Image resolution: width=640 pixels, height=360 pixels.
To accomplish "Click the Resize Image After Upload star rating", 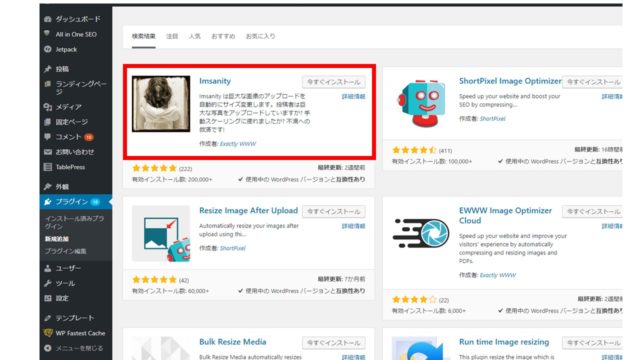I will click(154, 280).
